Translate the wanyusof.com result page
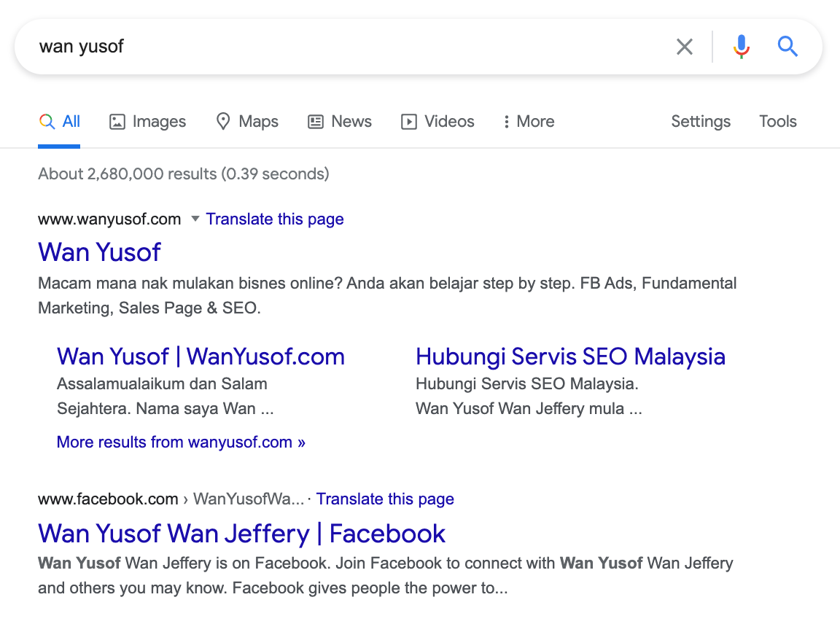 point(275,219)
